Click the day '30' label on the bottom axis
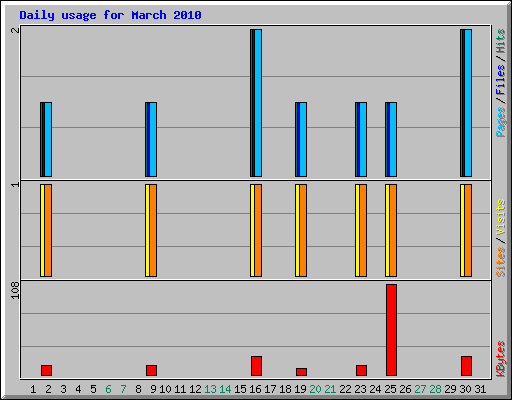 coord(465,389)
